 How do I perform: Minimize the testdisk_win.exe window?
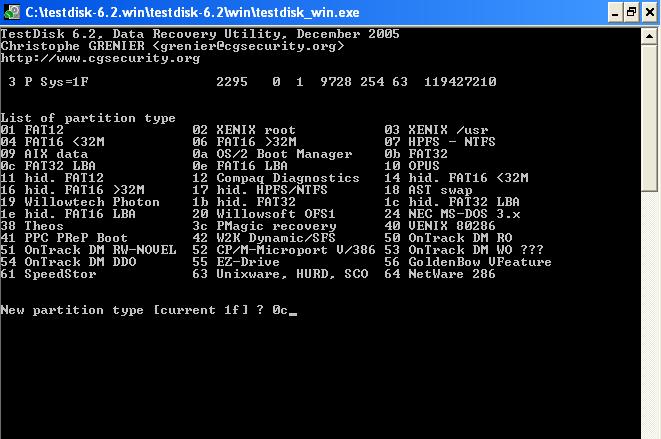[615, 13]
